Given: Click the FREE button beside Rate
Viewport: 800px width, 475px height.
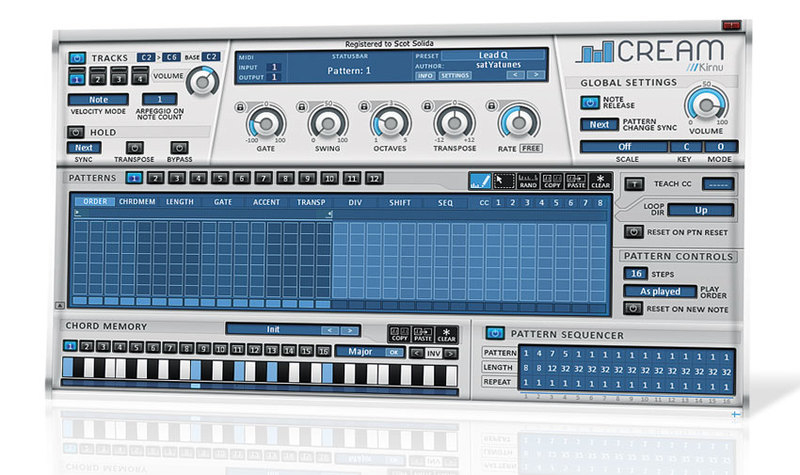Looking at the screenshot, I should click(x=530, y=147).
